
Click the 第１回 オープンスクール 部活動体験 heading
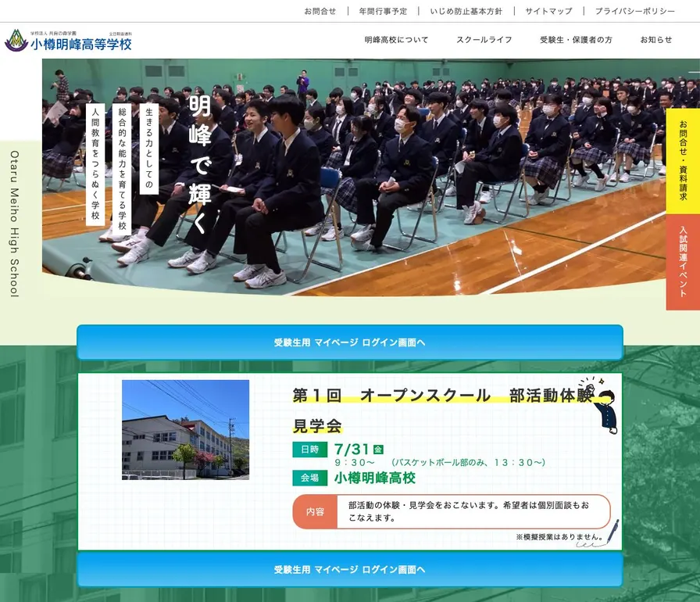pos(443,396)
